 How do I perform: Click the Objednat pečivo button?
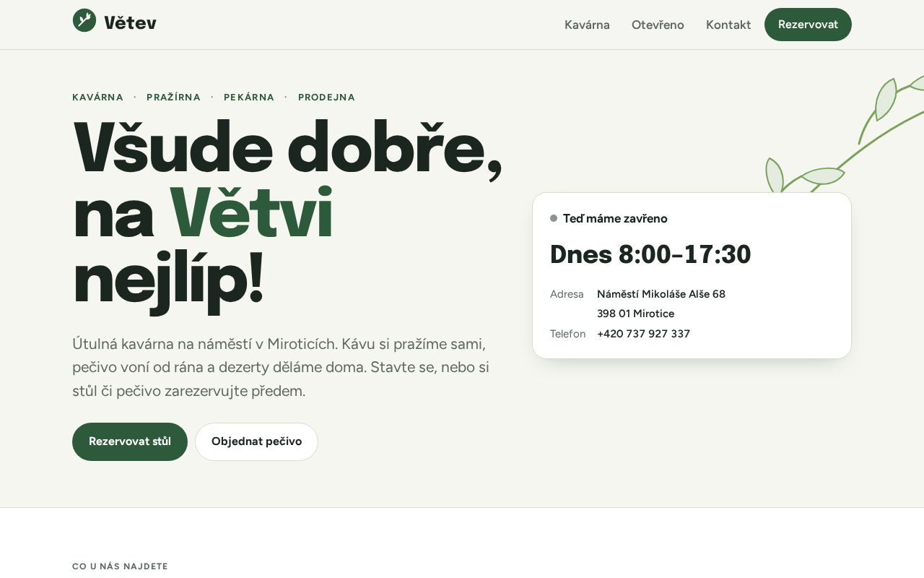tap(256, 441)
